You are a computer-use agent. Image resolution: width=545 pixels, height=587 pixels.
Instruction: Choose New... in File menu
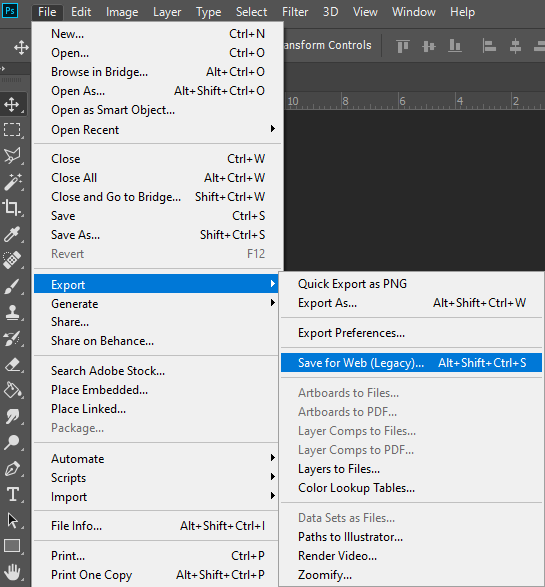click(157, 34)
